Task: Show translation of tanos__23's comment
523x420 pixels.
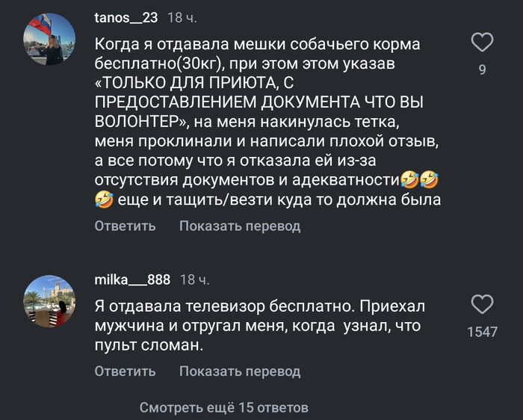Action: click(x=240, y=226)
